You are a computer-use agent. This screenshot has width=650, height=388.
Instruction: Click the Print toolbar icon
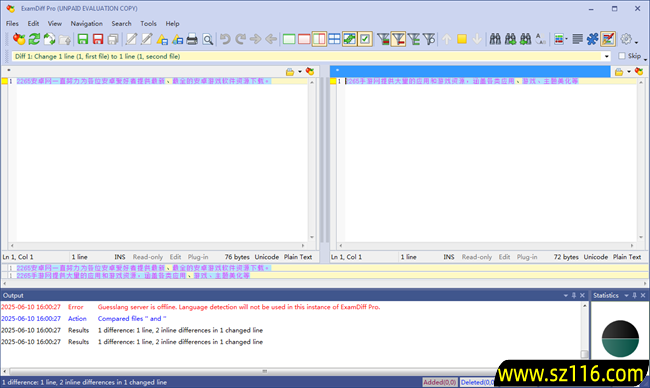coord(192,39)
